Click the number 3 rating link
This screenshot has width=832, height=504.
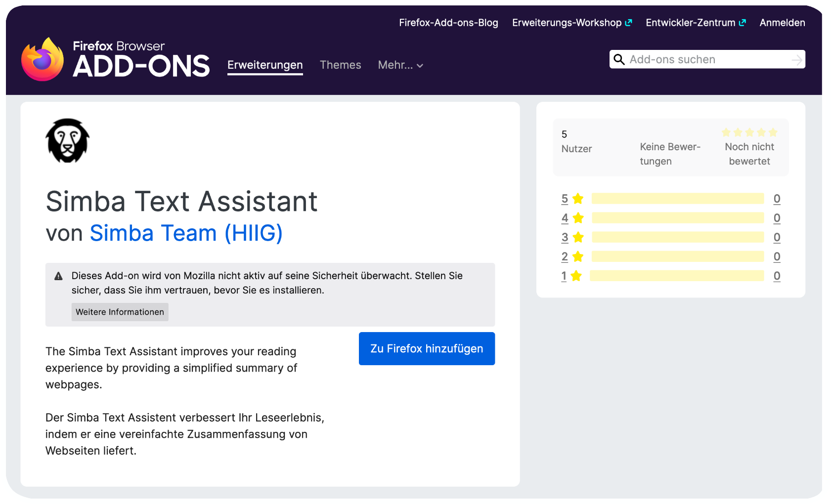point(565,237)
